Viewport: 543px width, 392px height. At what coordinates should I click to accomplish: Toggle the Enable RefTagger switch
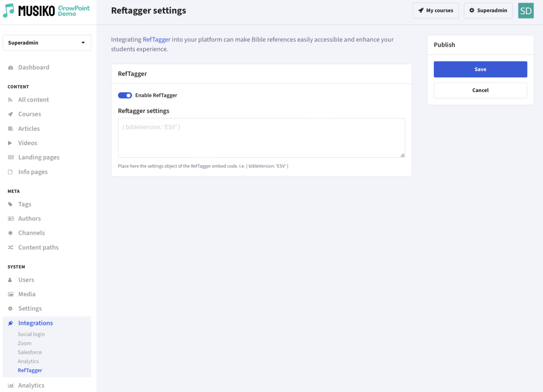(125, 95)
